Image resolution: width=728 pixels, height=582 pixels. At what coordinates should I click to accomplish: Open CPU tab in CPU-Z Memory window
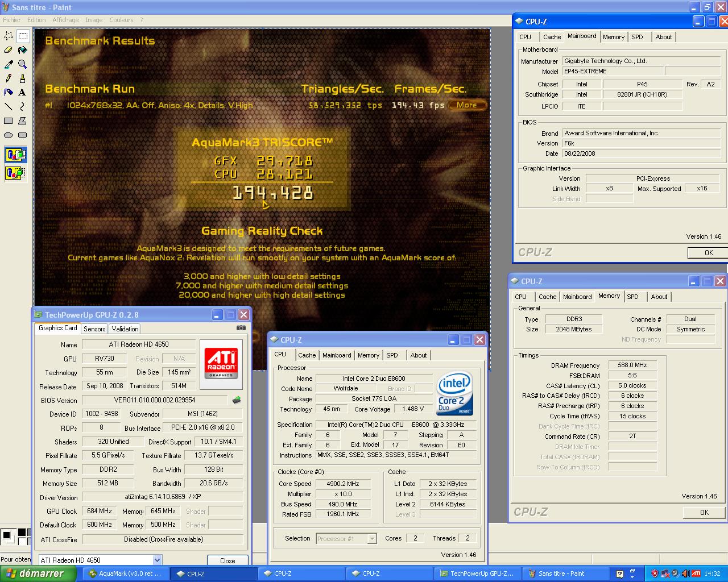click(x=521, y=297)
